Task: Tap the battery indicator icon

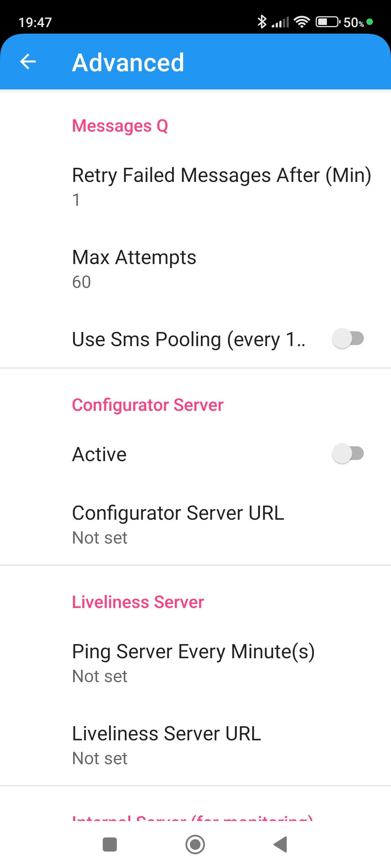Action: [x=328, y=22]
